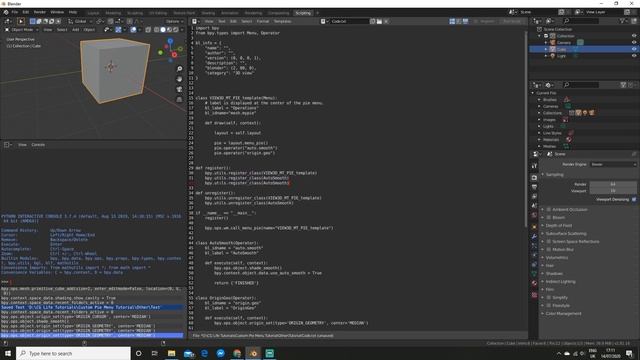
Task: Click the zoom magnifier in viewport
Action: (x=179, y=69)
